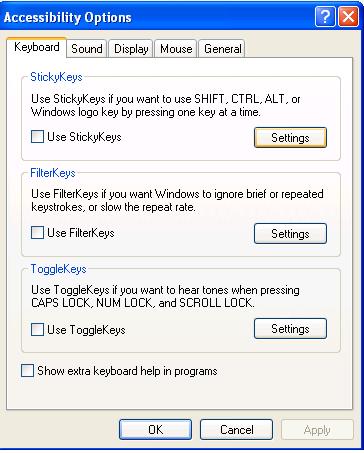This screenshot has width=364, height=453.
Task: Close the Accessibility Options dialog
Action: pos(348,17)
